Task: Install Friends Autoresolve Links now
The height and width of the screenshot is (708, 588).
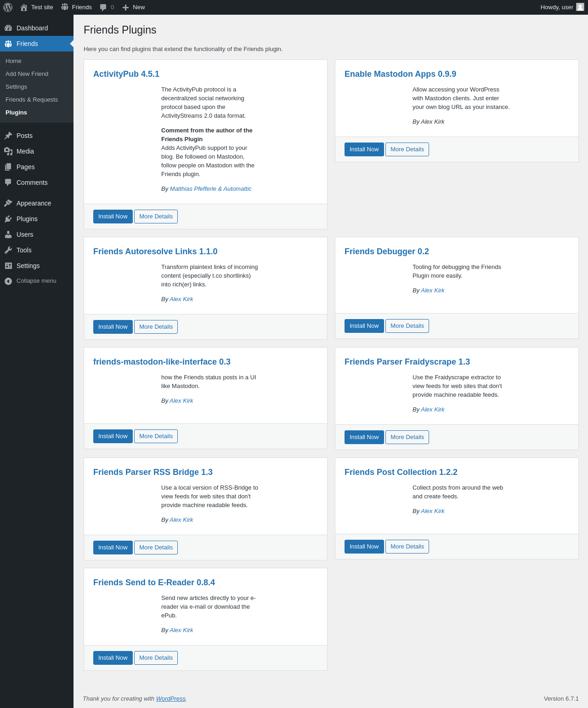Action: coord(113,327)
